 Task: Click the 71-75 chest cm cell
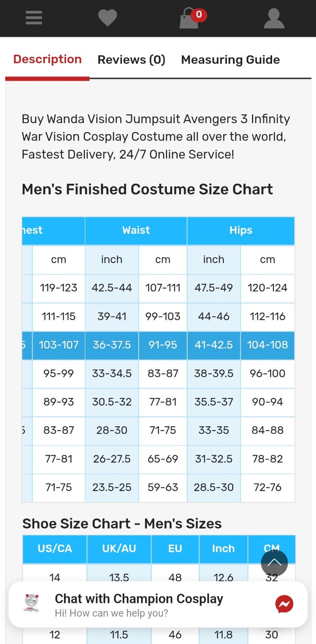click(x=59, y=488)
